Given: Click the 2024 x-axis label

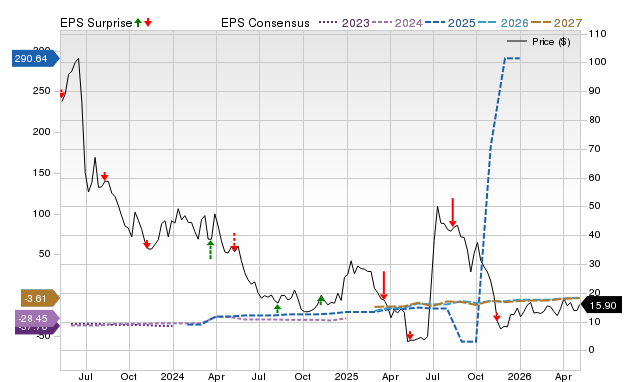Looking at the screenshot, I should pyautogui.click(x=172, y=376).
